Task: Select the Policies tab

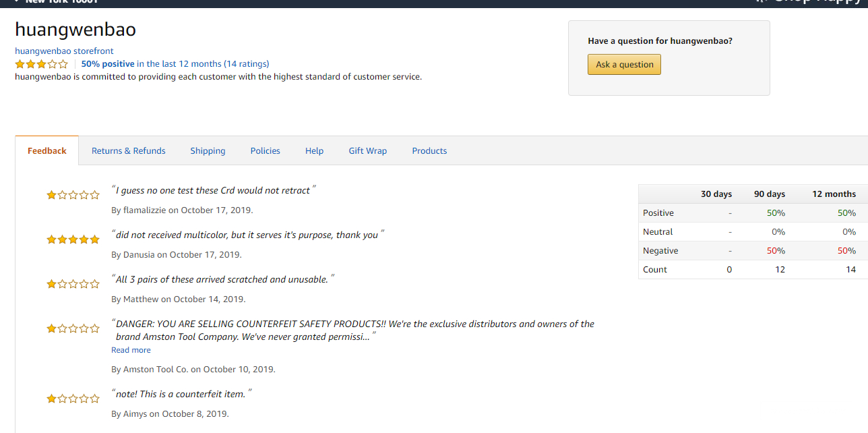Action: coord(265,151)
